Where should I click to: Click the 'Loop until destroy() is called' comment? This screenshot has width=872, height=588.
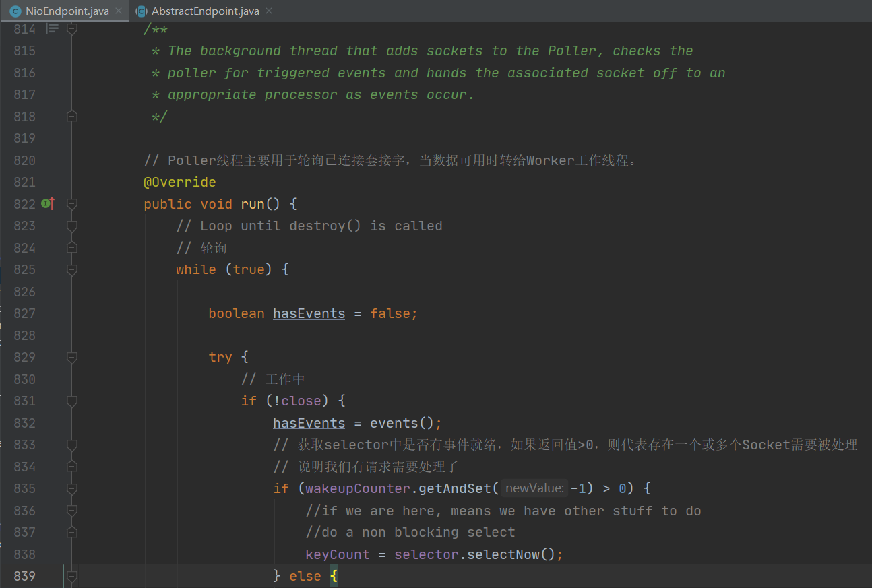coord(309,226)
